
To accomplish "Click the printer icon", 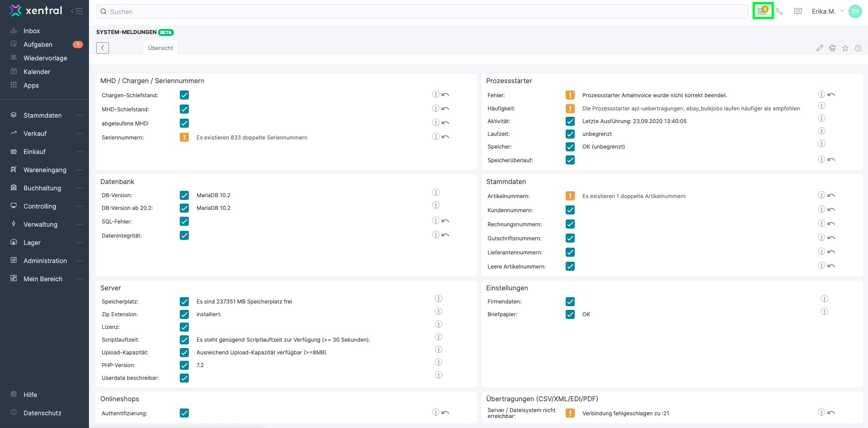I will point(832,48).
